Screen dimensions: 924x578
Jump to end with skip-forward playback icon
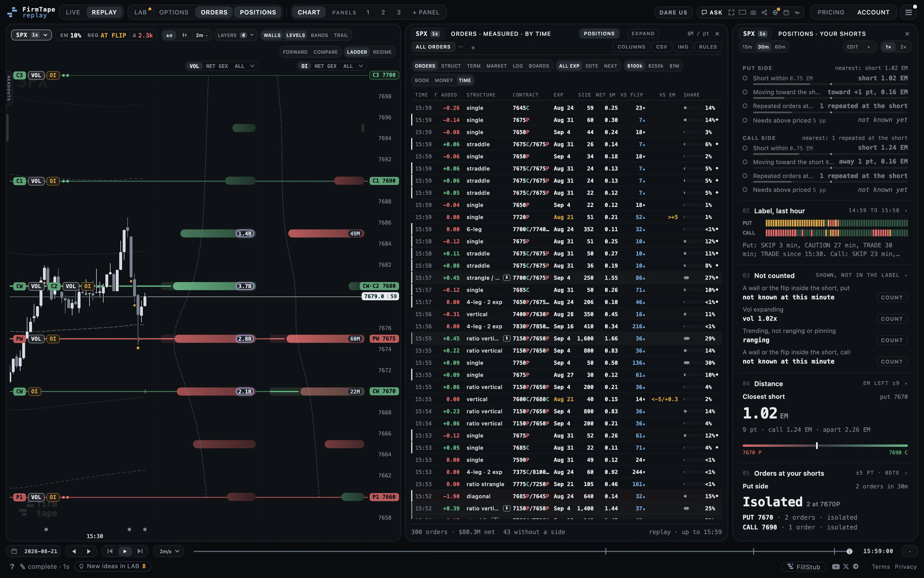(140, 551)
